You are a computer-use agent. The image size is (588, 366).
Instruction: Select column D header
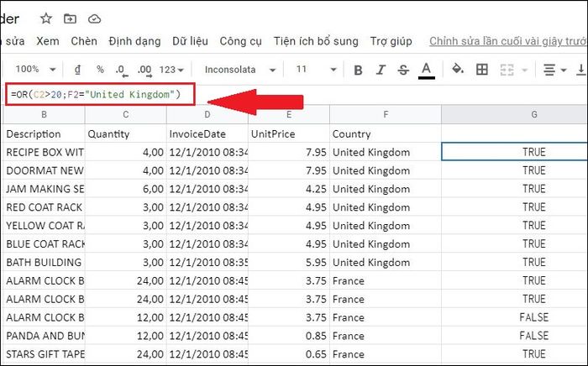pos(207,115)
